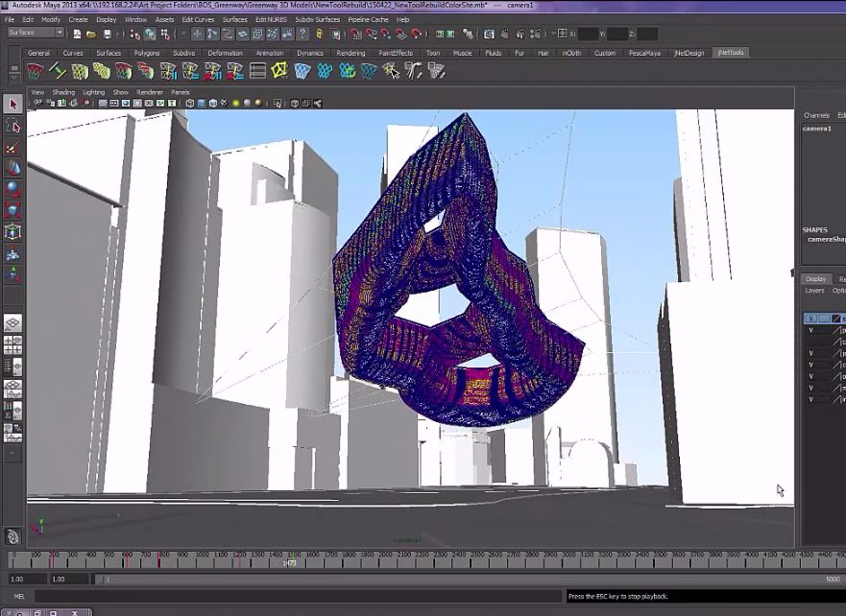Focus the MEL command line field
Image resolution: width=846 pixels, height=616 pixels.
(x=299, y=596)
